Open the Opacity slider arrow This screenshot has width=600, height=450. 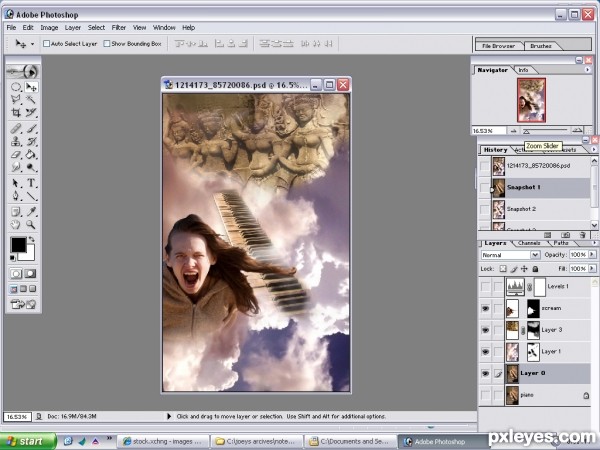pyautogui.click(x=592, y=254)
